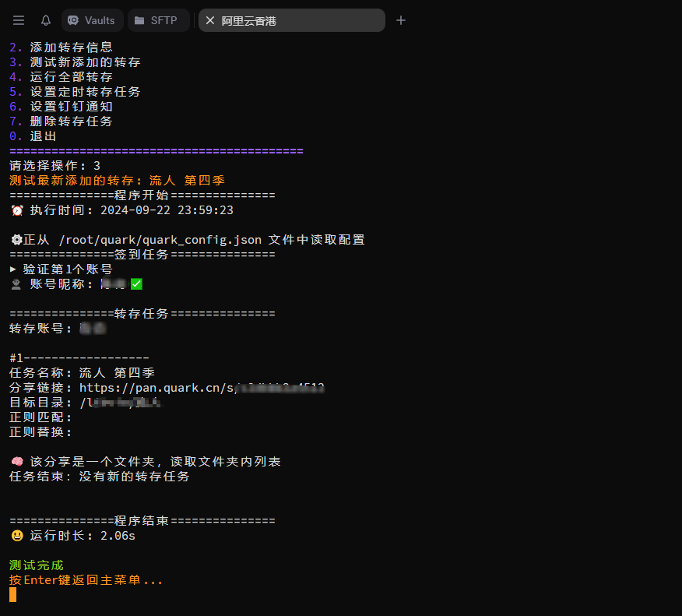Click orange text '测试最新添加的转存: 流人 第四季'

pos(117,180)
